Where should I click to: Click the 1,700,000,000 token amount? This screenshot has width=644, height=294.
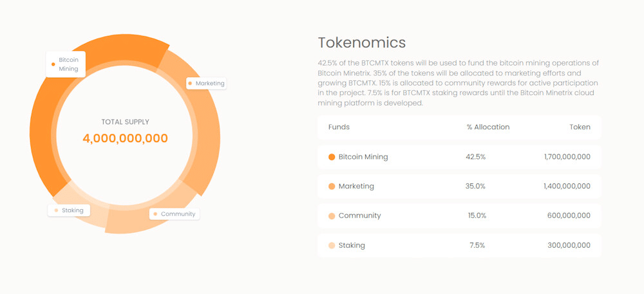click(x=567, y=157)
